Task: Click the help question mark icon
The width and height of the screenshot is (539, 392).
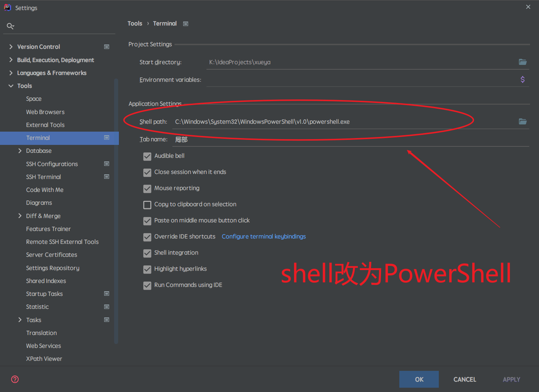Action: click(15, 379)
